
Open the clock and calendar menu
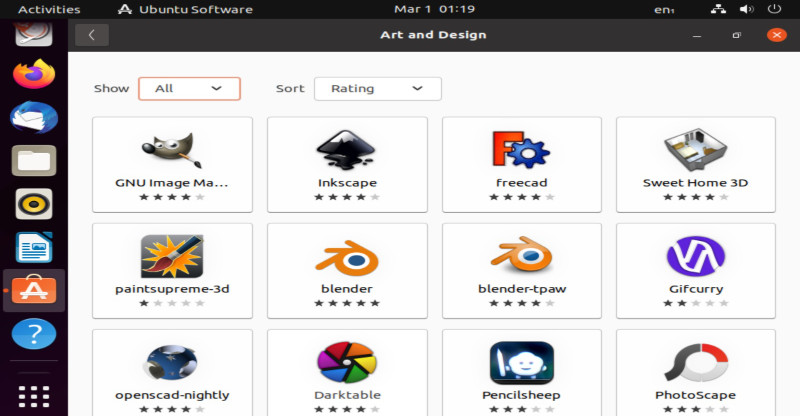(x=434, y=9)
